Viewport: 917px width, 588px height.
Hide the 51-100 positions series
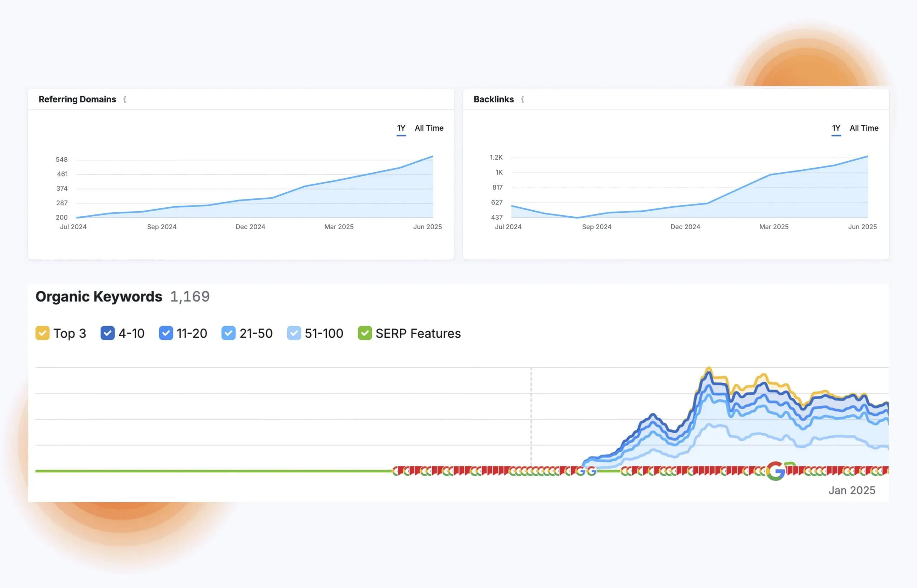click(294, 333)
